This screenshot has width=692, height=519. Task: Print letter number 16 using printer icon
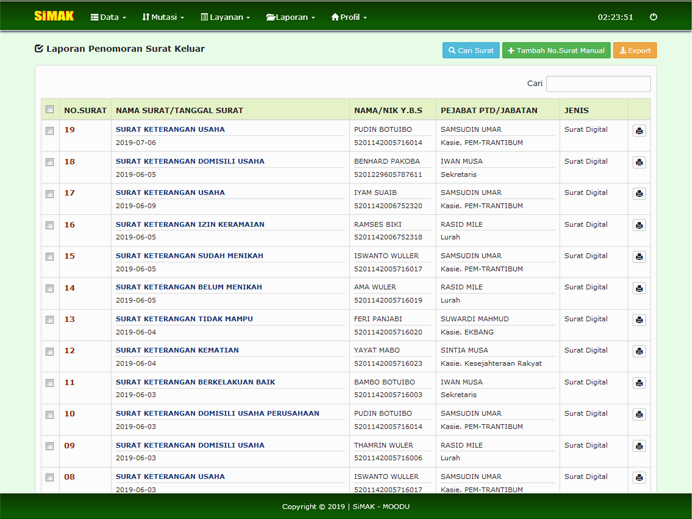(639, 225)
